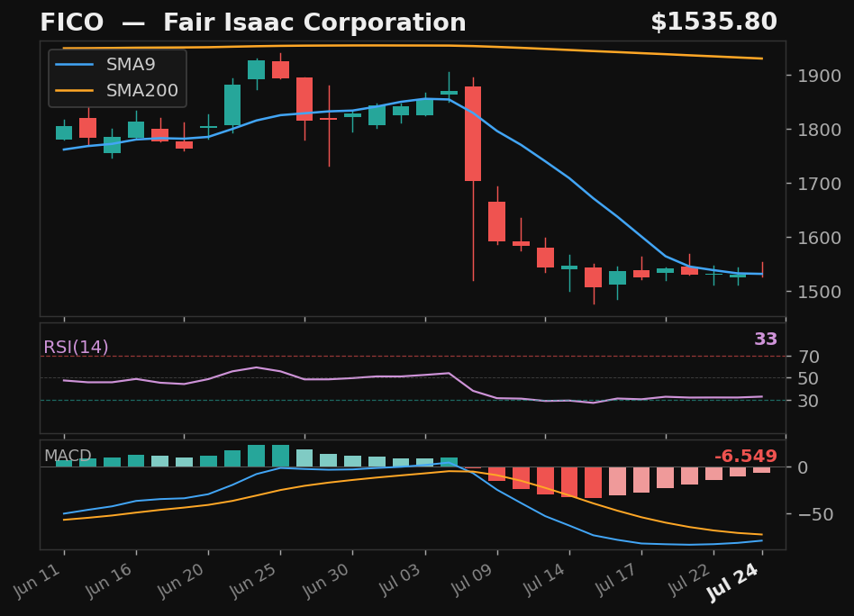Click the Jul 09 date label
The width and height of the screenshot is (854, 616).
[x=470, y=579]
